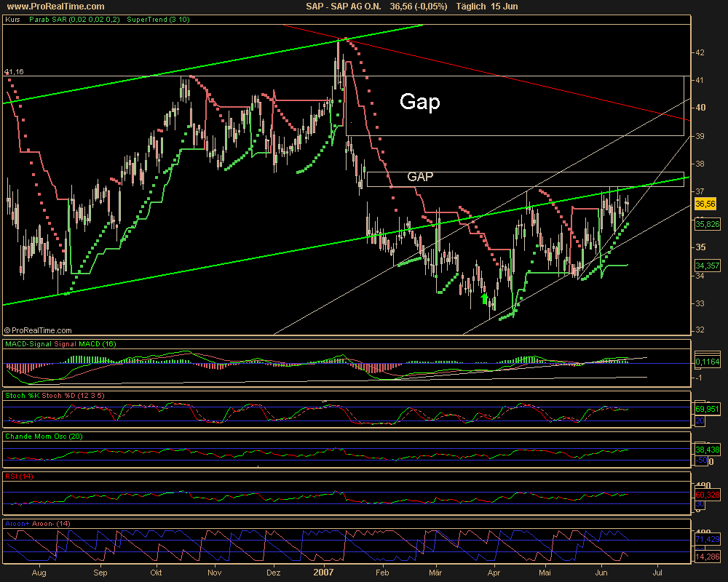The width and height of the screenshot is (728, 582).
Task: Click the 15 Jun date in header
Action: point(505,7)
